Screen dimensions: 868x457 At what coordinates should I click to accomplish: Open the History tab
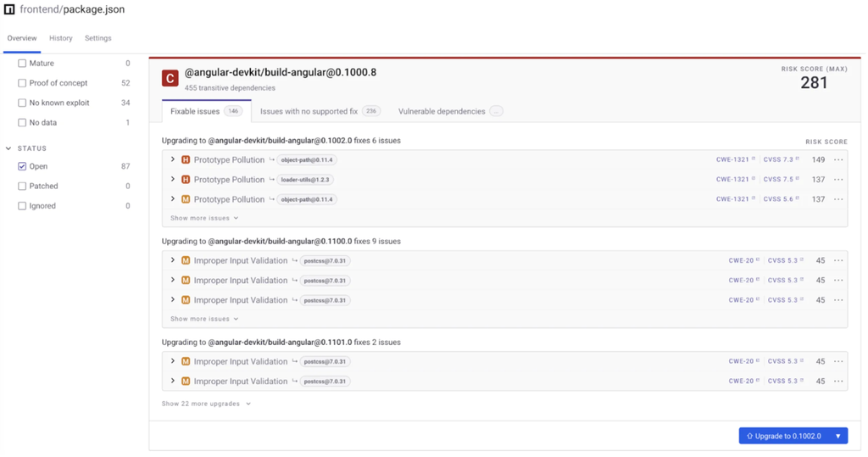coord(61,38)
